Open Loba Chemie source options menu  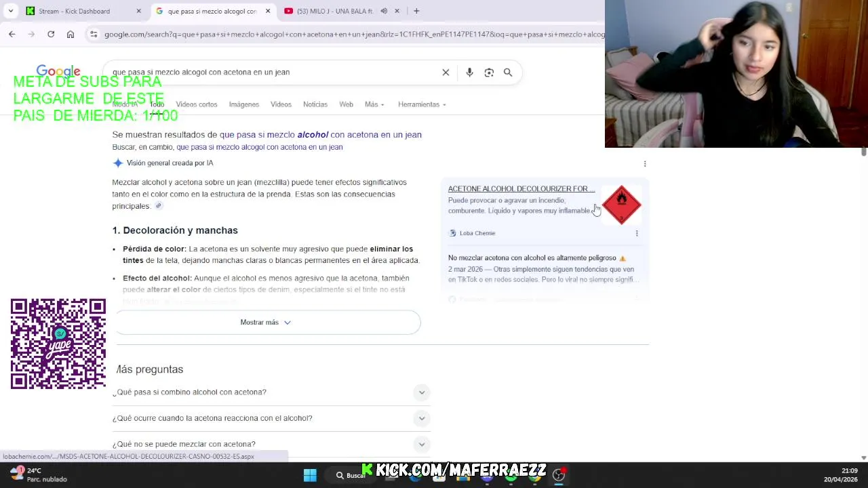[637, 233]
